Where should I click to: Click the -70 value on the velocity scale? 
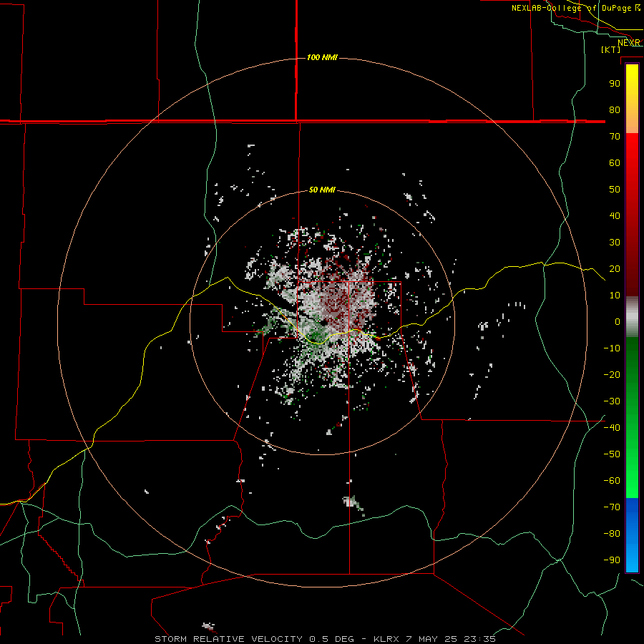(x=612, y=507)
